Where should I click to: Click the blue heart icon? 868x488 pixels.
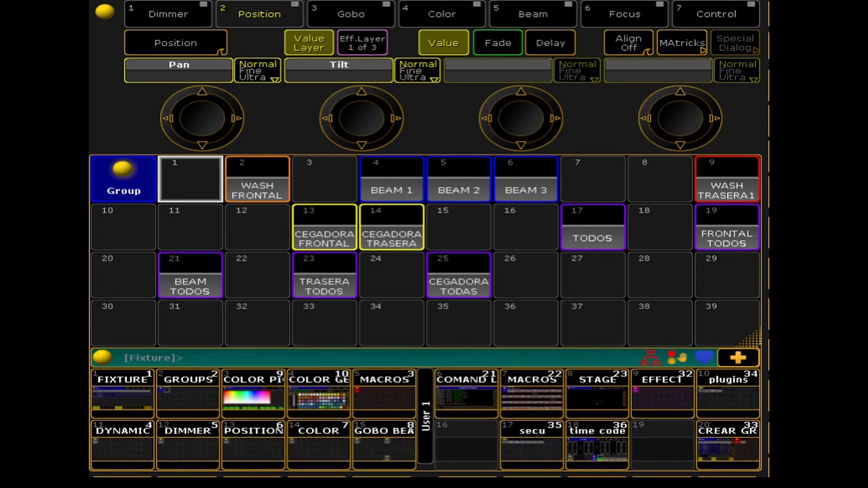(x=705, y=357)
